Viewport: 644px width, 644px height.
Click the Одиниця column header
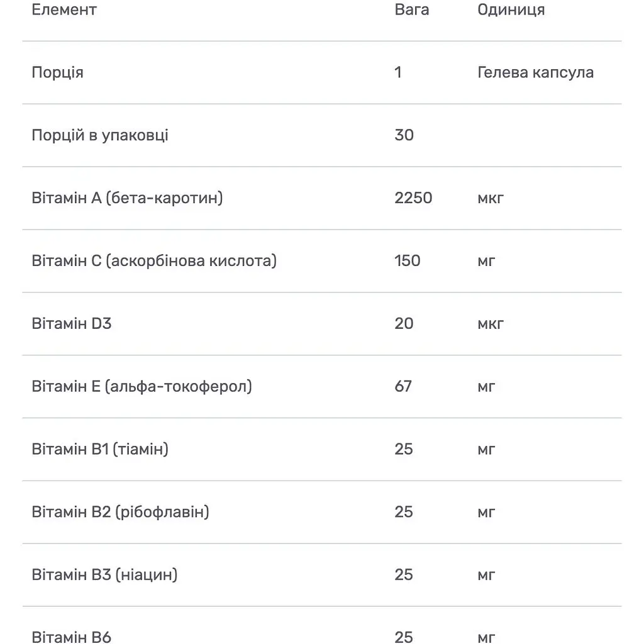[511, 9]
